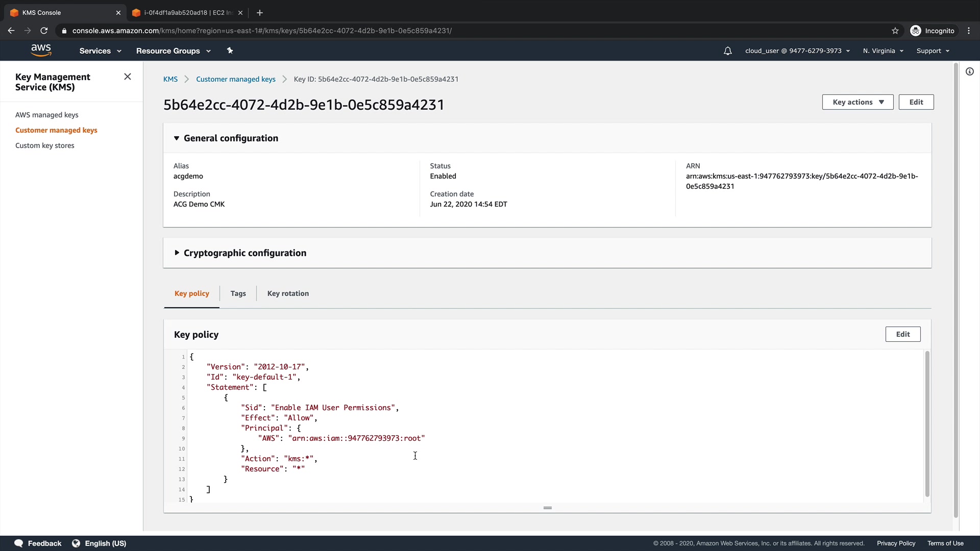Open the N. Virginia region selector
The width and height of the screenshot is (980, 551).
pos(883,51)
